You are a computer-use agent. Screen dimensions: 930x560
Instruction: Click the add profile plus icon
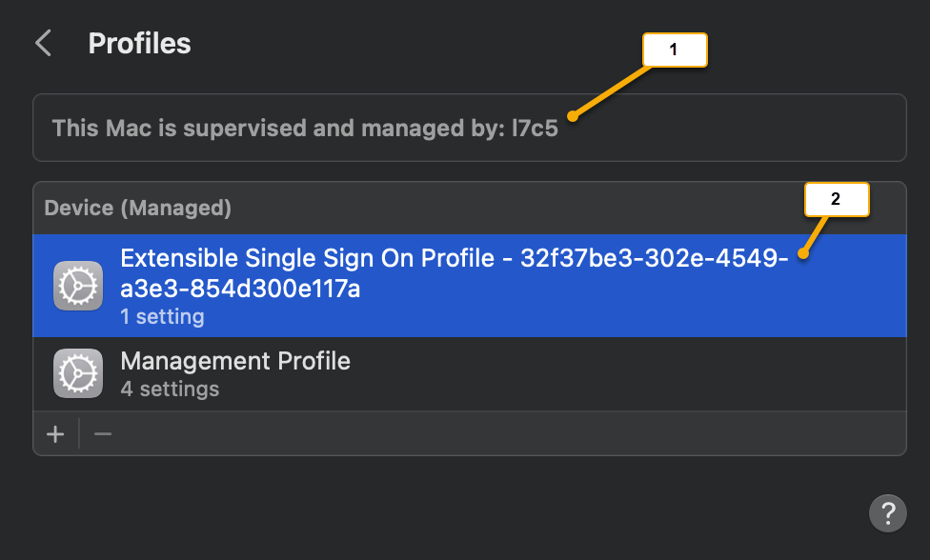point(54,433)
